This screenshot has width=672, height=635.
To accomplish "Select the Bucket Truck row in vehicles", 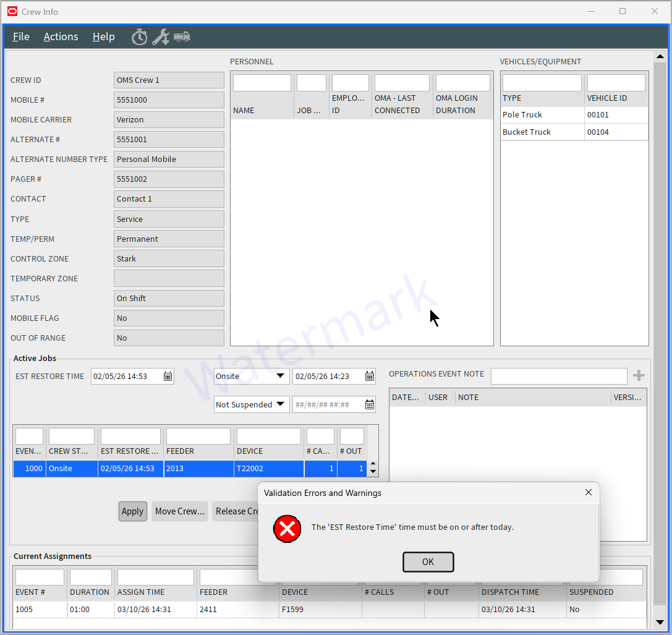I will pyautogui.click(x=542, y=132).
